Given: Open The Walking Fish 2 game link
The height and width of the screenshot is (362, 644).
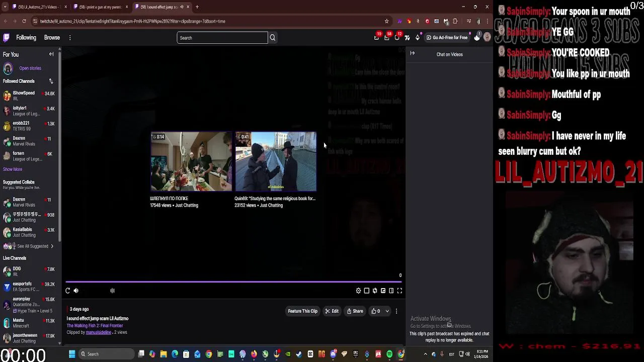Looking at the screenshot, I should tap(95, 326).
